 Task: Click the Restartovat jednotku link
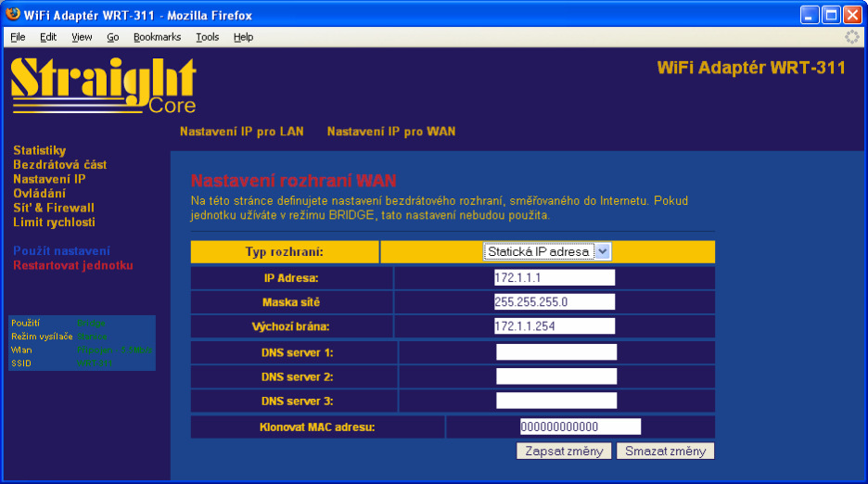tap(73, 266)
